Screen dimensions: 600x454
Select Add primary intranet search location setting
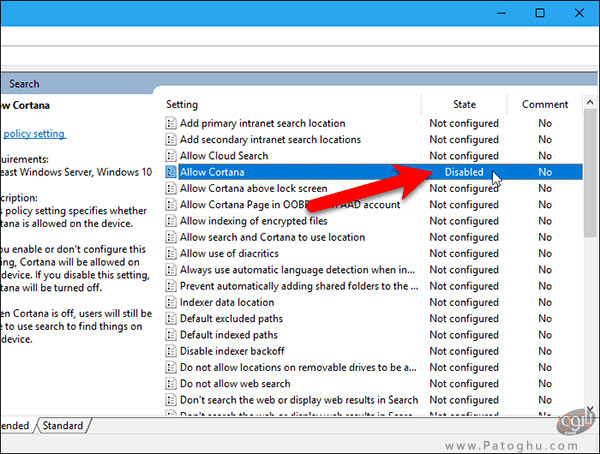point(262,123)
